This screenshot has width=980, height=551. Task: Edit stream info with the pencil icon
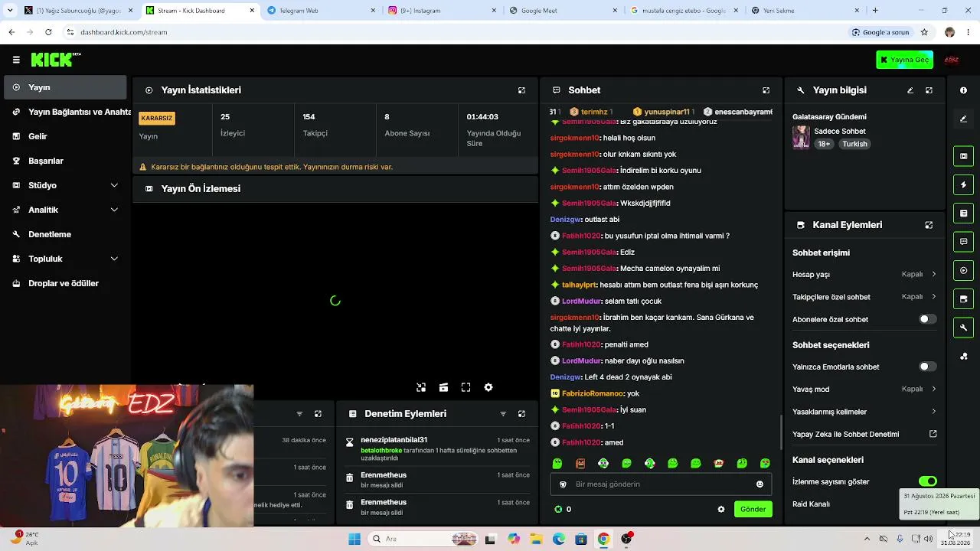[x=910, y=90]
